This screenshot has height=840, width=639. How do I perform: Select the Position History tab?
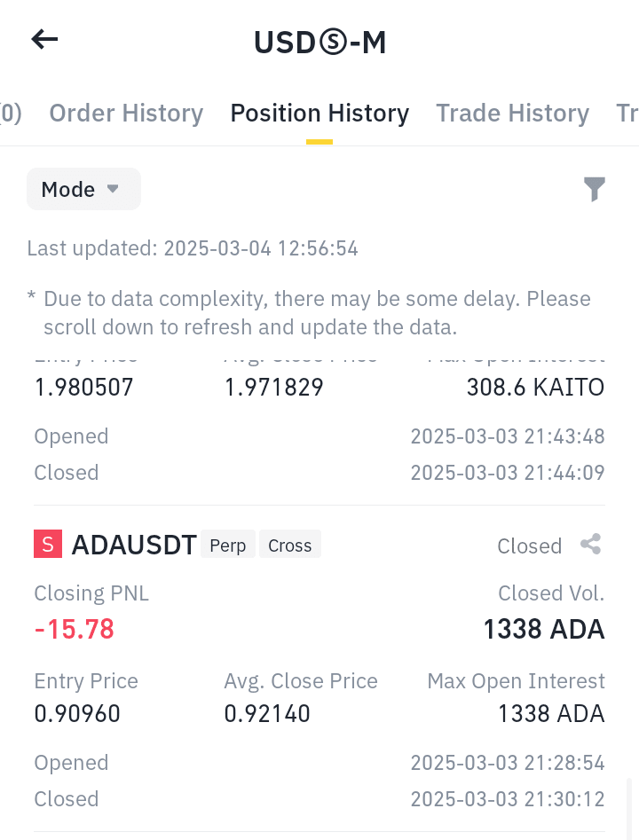tap(319, 114)
